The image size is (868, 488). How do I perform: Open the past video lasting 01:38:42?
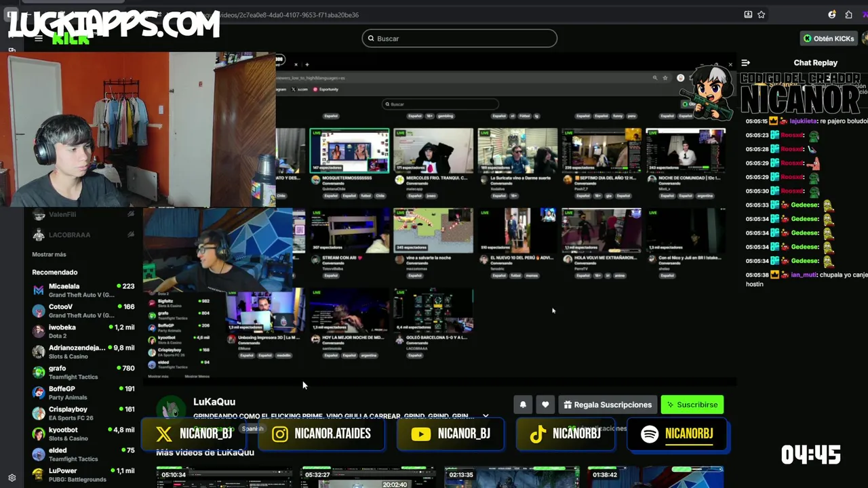coord(655,476)
